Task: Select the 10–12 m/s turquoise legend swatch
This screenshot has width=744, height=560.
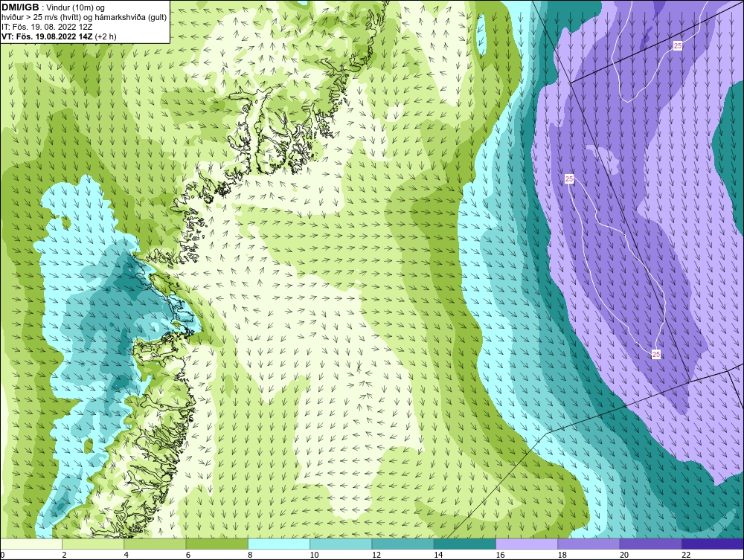Action: (x=341, y=544)
